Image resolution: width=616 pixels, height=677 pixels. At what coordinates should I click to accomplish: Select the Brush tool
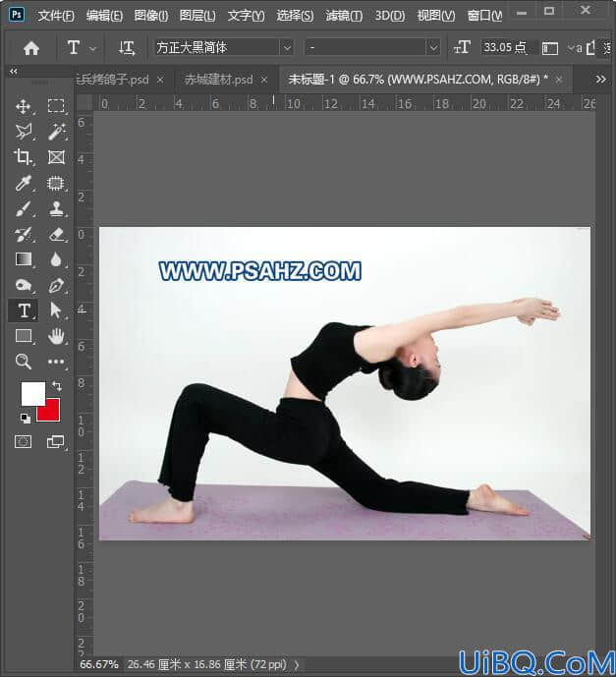coord(24,209)
